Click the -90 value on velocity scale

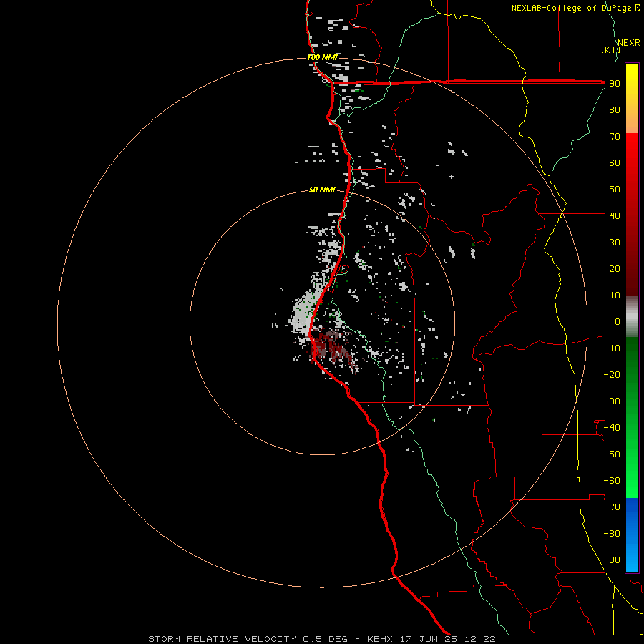pos(612,560)
